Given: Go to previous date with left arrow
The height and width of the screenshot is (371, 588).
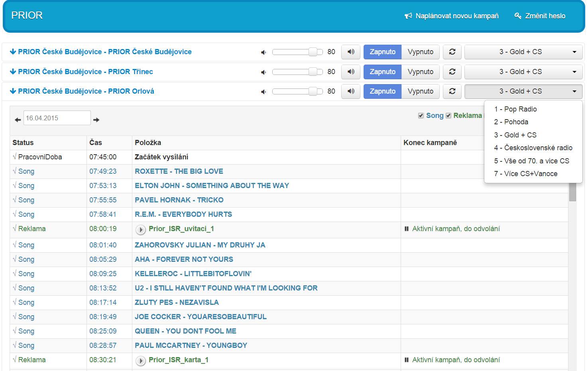Looking at the screenshot, I should pyautogui.click(x=18, y=120).
